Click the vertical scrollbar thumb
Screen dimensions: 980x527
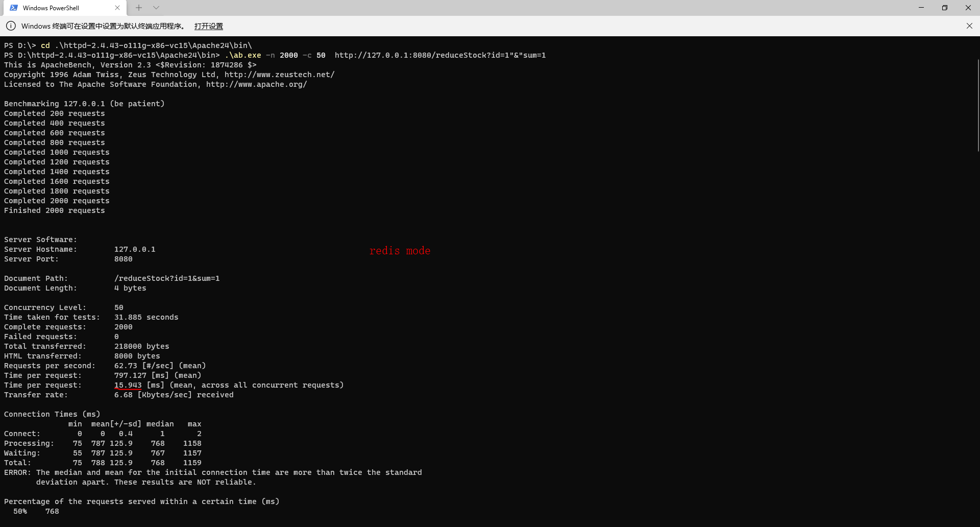click(978, 105)
